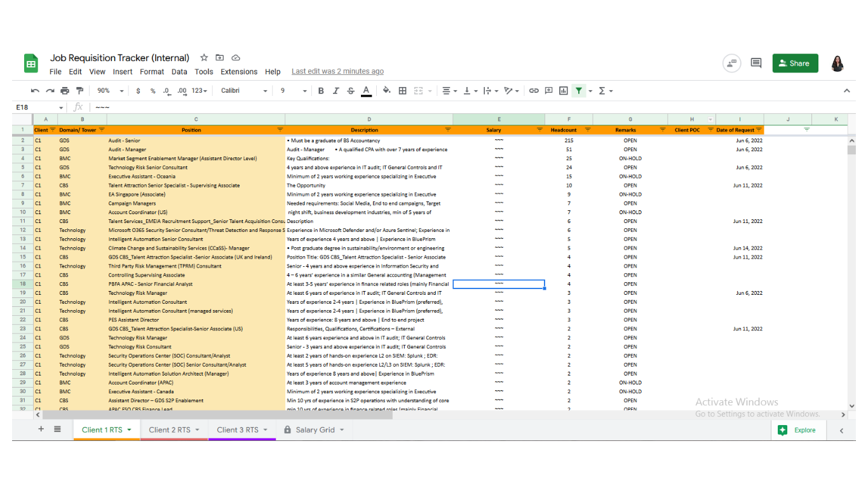Toggle bold formatting
Viewport: 868px width, 488px height.
[x=321, y=91]
